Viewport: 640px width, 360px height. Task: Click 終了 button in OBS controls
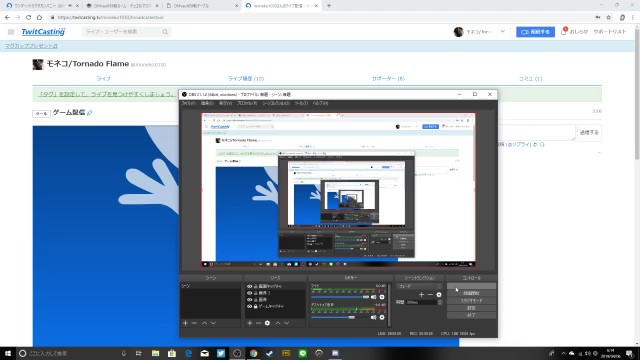coord(471,316)
